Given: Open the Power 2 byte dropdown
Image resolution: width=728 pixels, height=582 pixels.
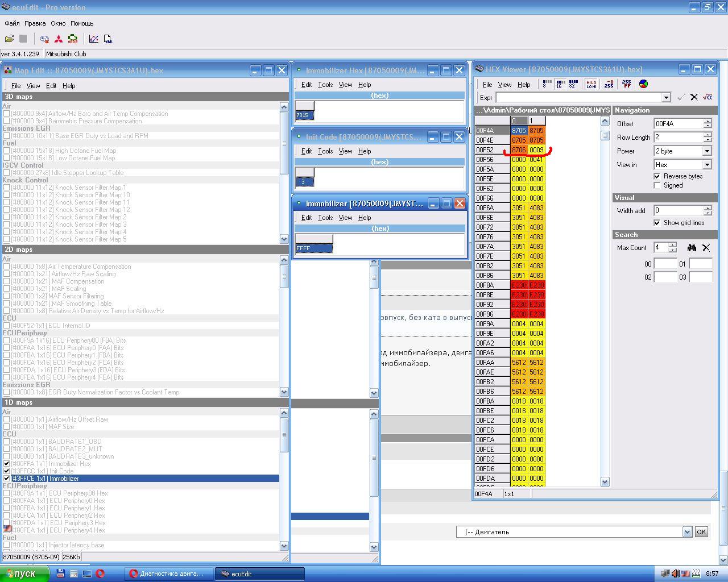Looking at the screenshot, I should 706,151.
